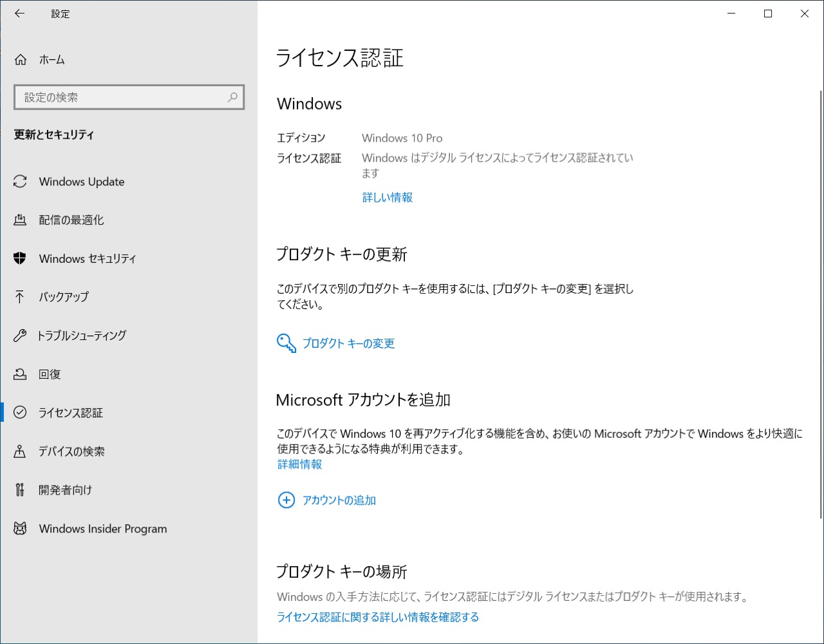The height and width of the screenshot is (644, 824).
Task: Select the Windows Update sync icon
Action: tap(20, 182)
